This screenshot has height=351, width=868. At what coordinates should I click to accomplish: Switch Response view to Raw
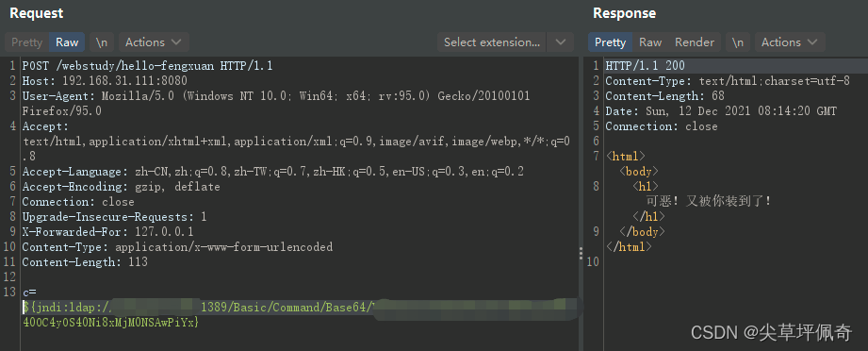pyautogui.click(x=650, y=42)
